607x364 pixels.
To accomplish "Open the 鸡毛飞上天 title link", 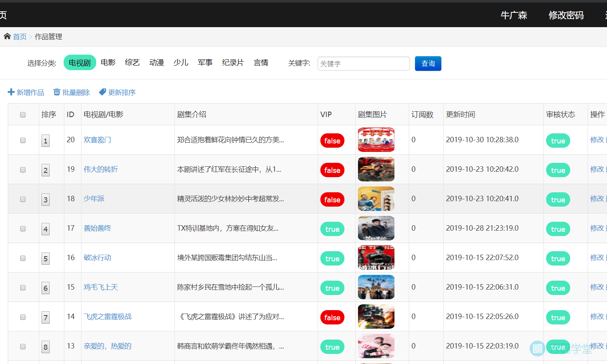I will [x=101, y=287].
